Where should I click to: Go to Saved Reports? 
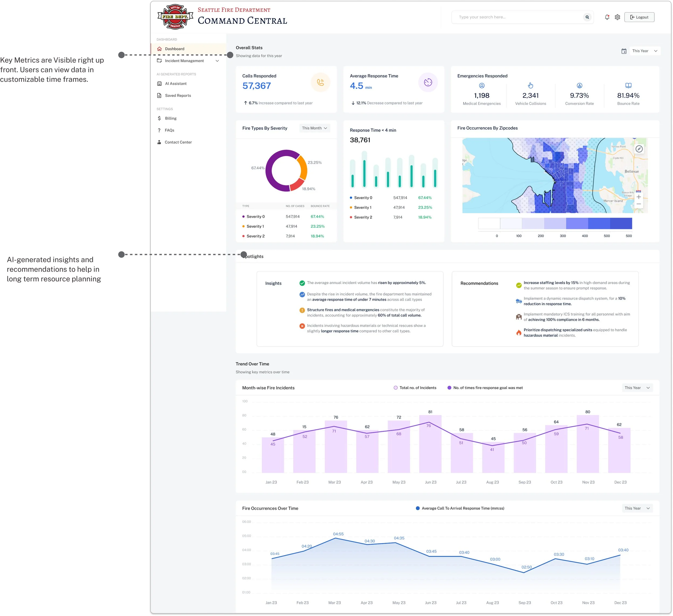(178, 96)
